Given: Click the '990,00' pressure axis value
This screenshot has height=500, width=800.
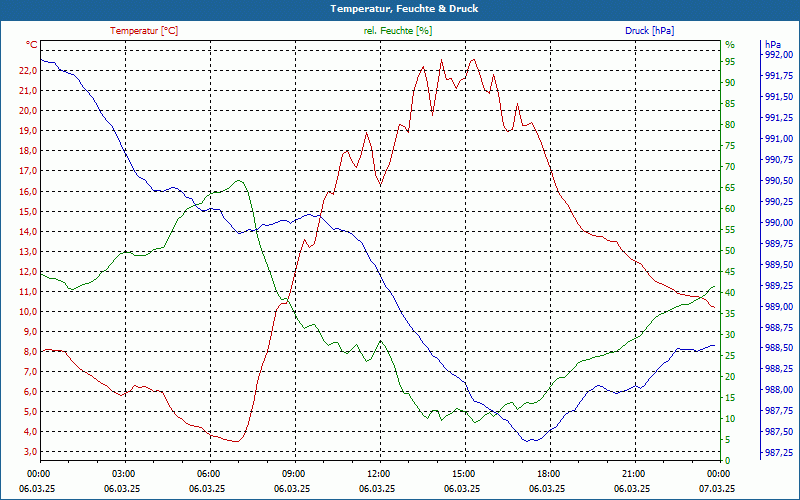Looking at the screenshot, I should [779, 222].
